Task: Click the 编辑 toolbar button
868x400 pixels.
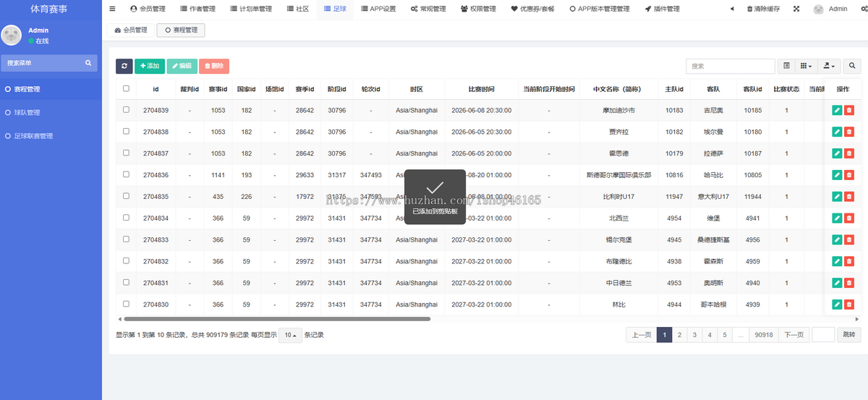Action: (x=182, y=66)
